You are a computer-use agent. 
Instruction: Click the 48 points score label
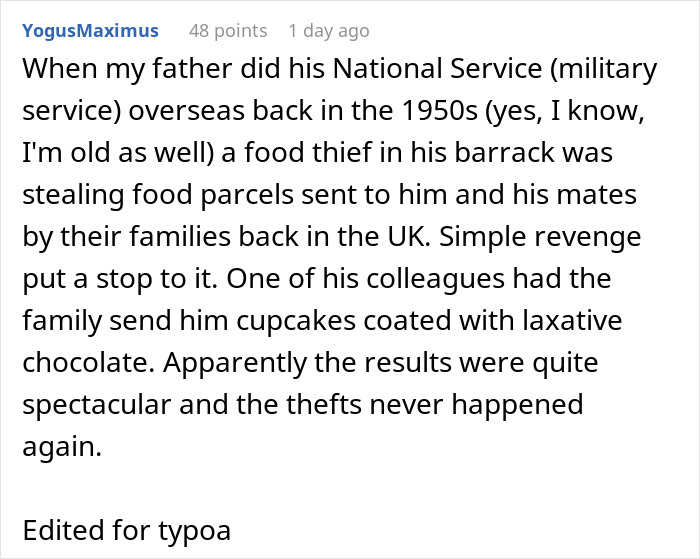228,31
